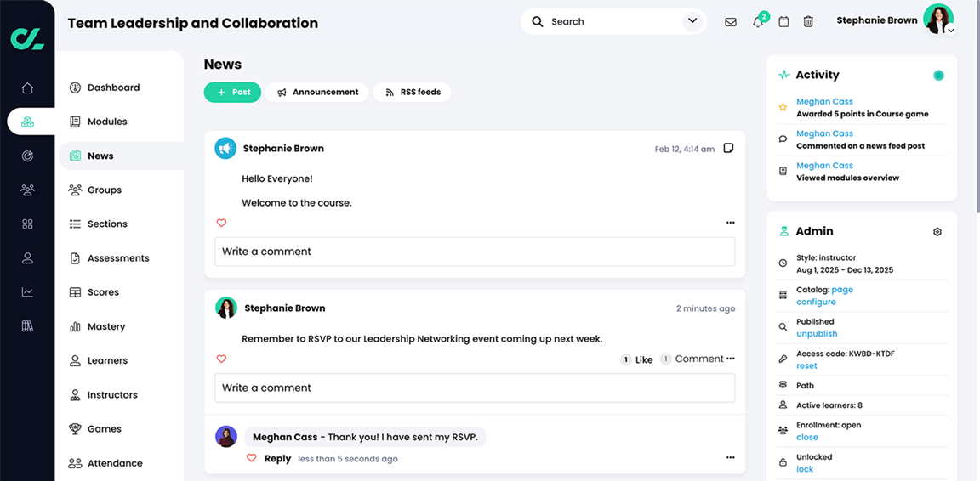
Task: Open the calendar icon in header
Action: click(x=783, y=22)
